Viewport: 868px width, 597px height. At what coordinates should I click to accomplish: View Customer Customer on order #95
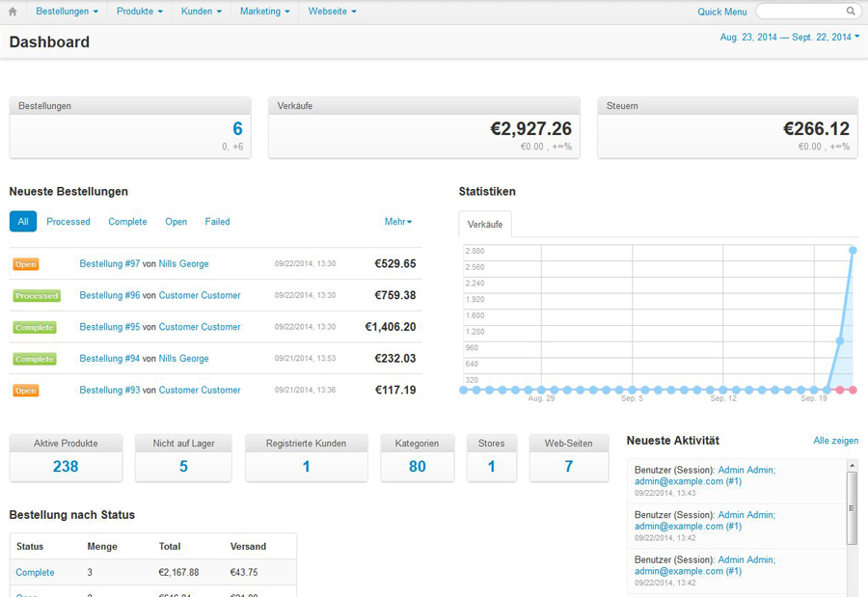pos(200,327)
